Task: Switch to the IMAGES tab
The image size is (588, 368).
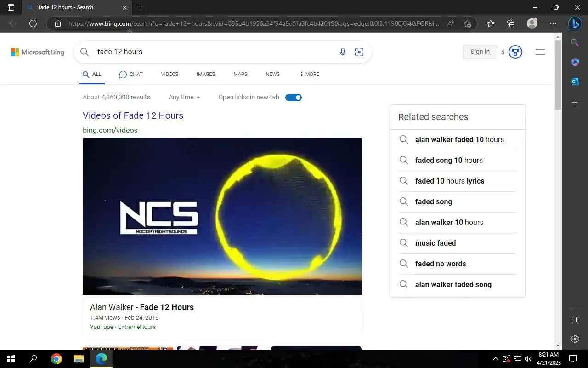Action: pos(206,74)
